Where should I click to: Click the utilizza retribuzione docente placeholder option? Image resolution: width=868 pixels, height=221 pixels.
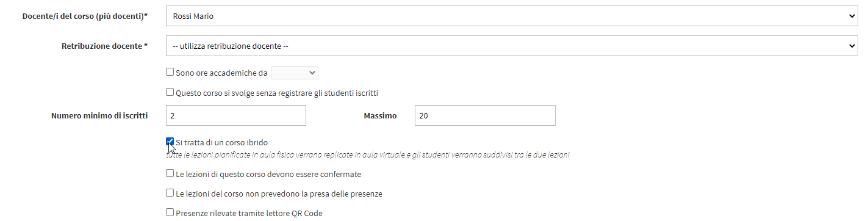(x=231, y=46)
